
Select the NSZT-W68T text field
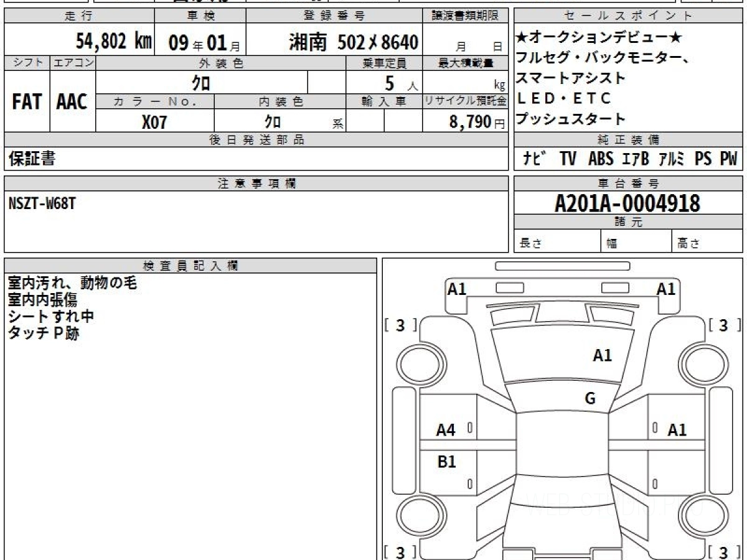[31, 201]
